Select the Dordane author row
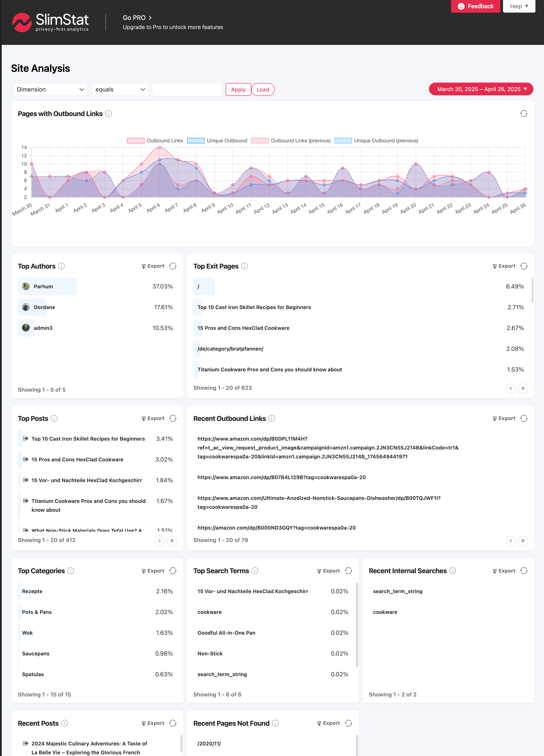This screenshot has height=756, width=544. pos(97,307)
